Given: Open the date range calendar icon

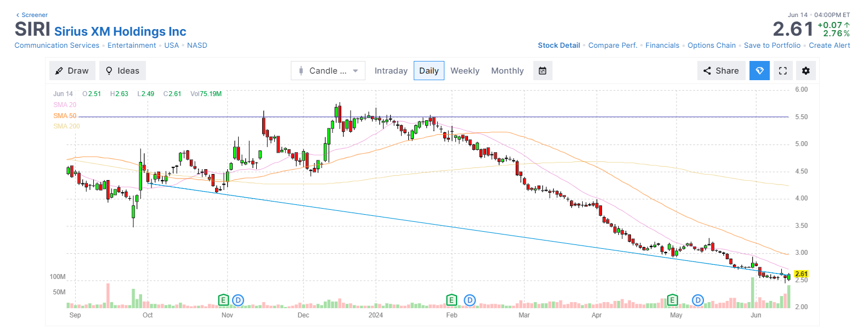Looking at the screenshot, I should 543,71.
